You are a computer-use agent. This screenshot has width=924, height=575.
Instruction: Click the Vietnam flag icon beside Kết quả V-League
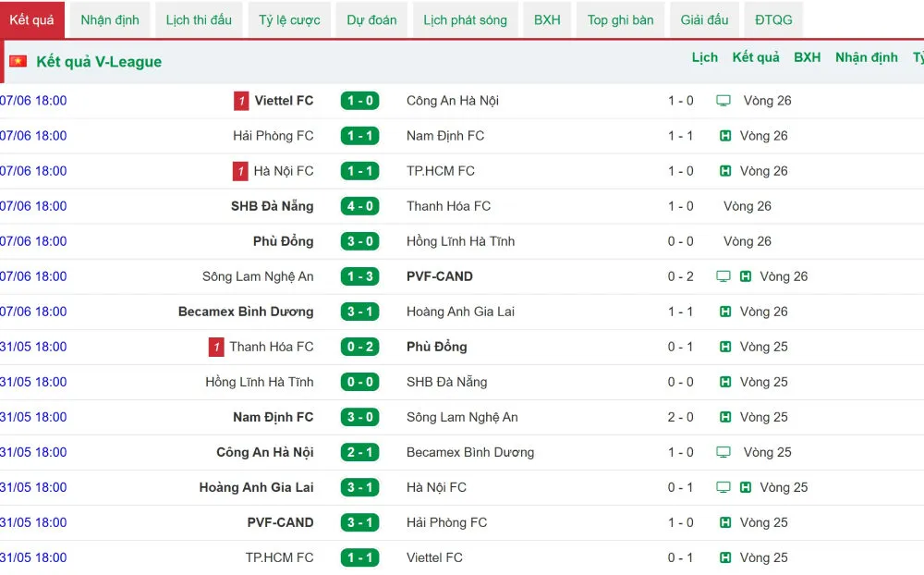[18, 61]
